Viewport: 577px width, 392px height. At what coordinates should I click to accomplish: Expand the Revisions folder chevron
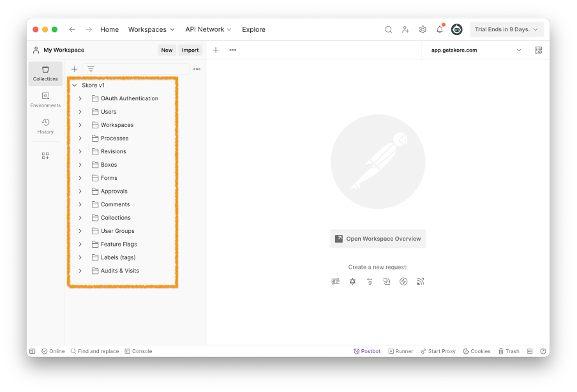(80, 152)
